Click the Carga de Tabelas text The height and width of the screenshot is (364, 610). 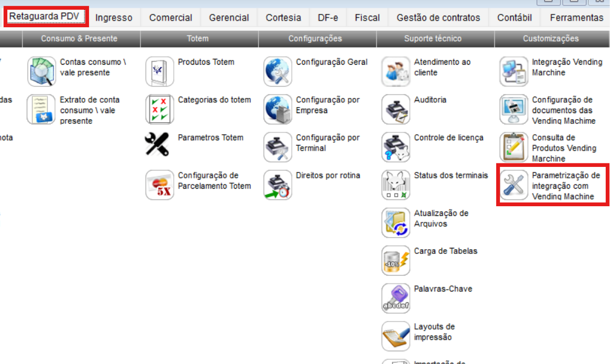[x=445, y=251]
